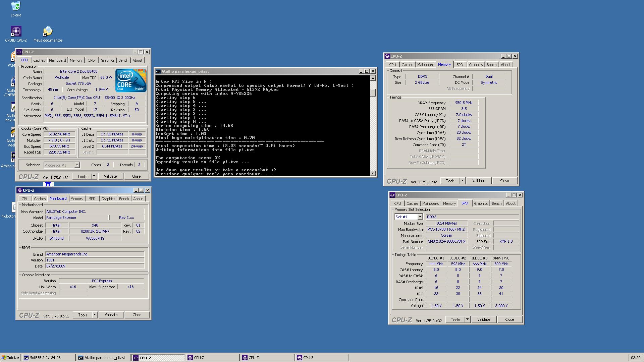644x362 pixels.
Task: Click the console scrollbar up arrow
Action: point(373,78)
